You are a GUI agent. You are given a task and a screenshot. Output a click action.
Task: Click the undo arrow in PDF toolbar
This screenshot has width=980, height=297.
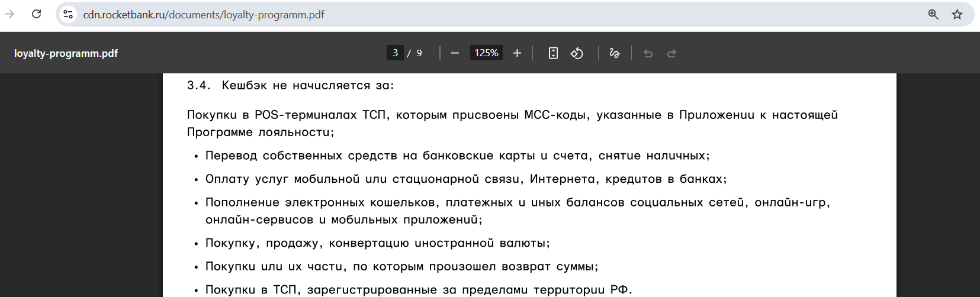648,53
